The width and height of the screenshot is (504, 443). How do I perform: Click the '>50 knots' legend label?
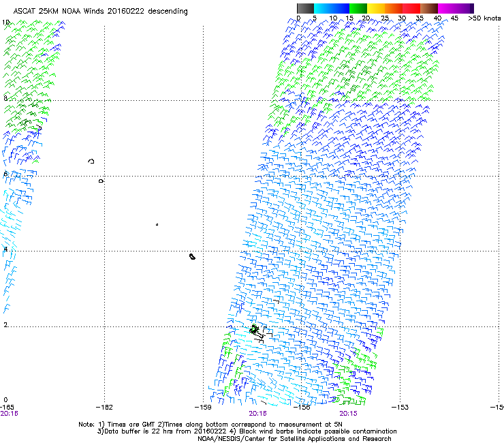point(484,18)
